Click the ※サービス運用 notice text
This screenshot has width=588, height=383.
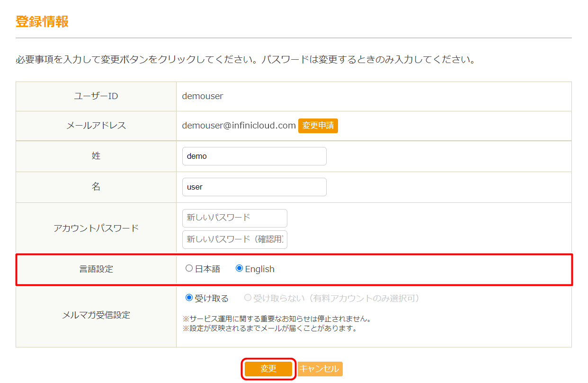[276, 319]
